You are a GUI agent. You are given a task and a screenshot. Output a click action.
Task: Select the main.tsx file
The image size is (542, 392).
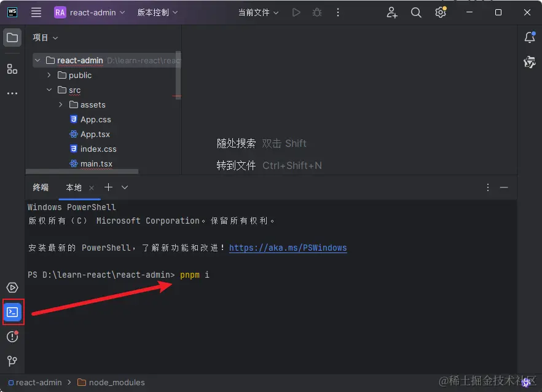91,164
